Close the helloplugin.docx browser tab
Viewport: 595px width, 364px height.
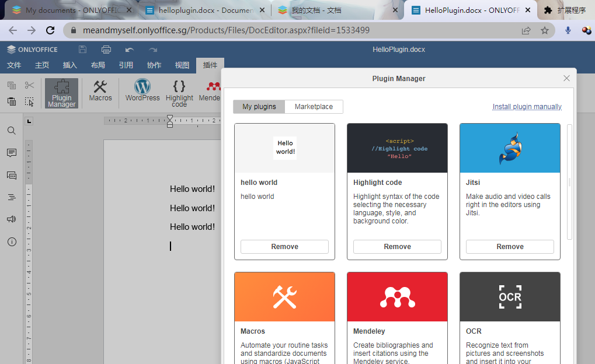tap(262, 10)
